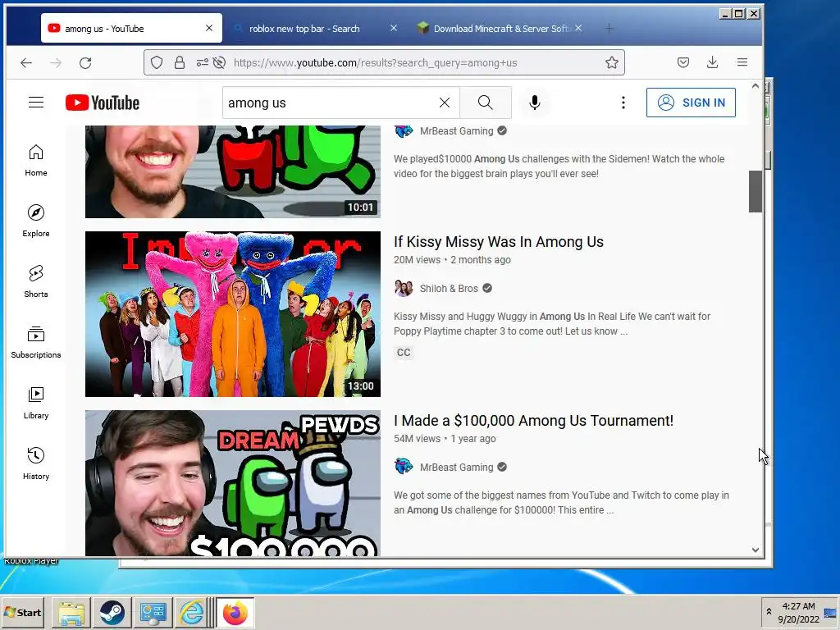
Task: Open History in the YouTube sidebar
Action: pos(36,463)
